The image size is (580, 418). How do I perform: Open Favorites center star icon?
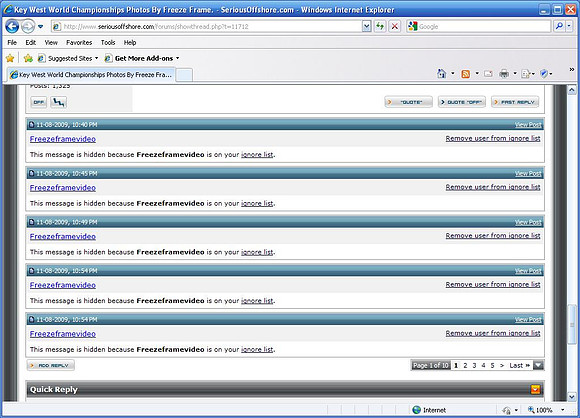[10, 58]
